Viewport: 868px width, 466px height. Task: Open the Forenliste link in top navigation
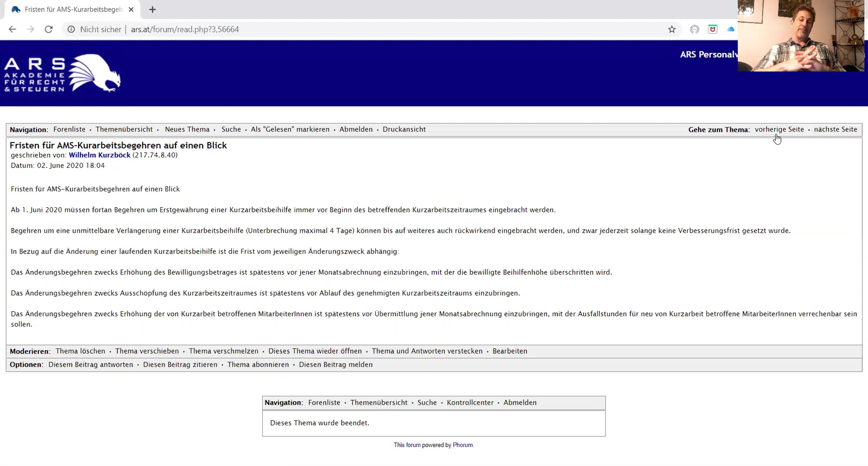(69, 129)
